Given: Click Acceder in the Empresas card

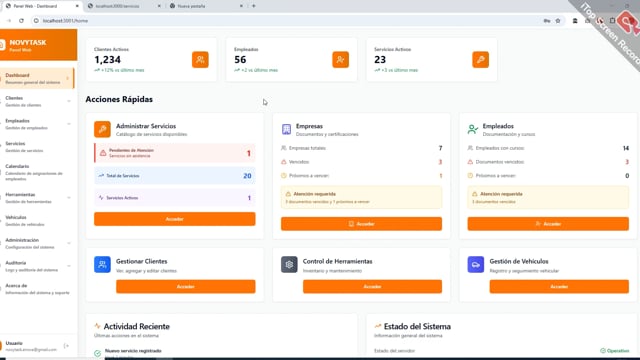Looking at the screenshot, I should pos(361,224).
